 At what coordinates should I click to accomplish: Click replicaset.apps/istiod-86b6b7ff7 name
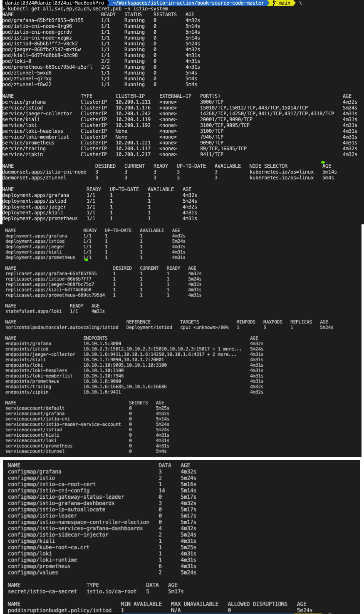pyautogui.click(x=48, y=279)
